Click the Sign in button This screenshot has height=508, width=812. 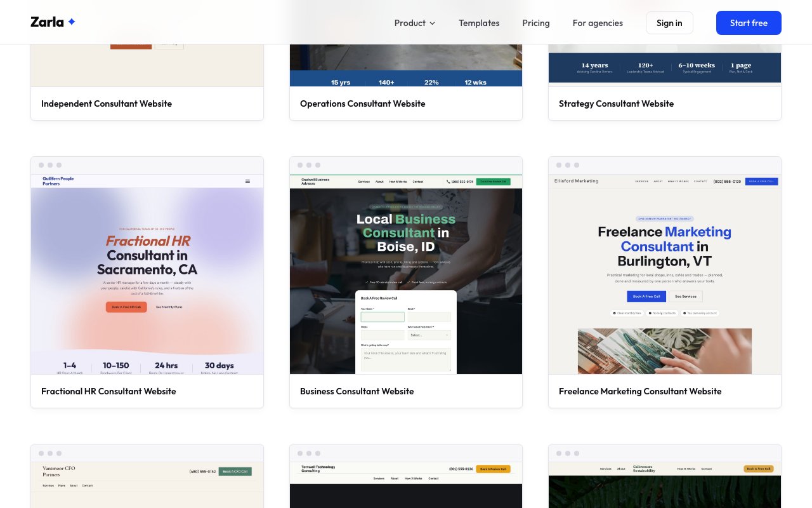point(669,23)
